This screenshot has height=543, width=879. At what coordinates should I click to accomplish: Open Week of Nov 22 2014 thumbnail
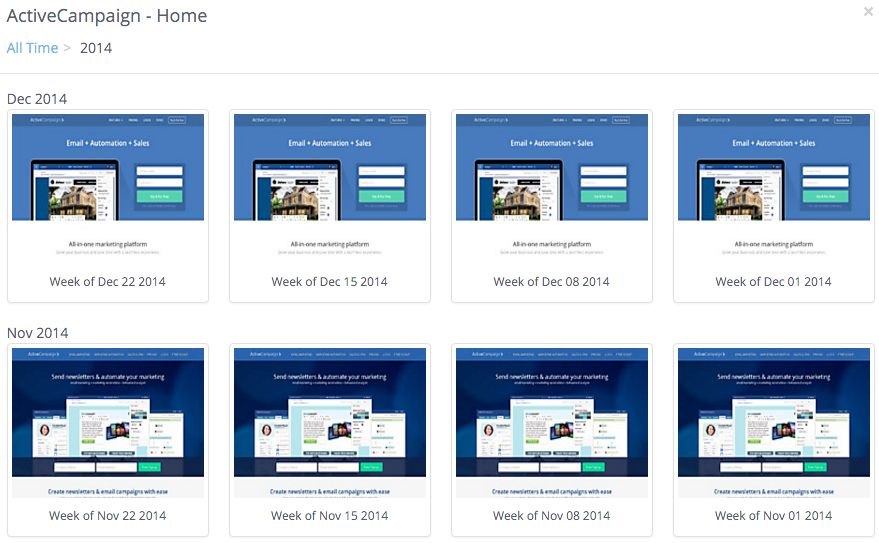[108, 423]
